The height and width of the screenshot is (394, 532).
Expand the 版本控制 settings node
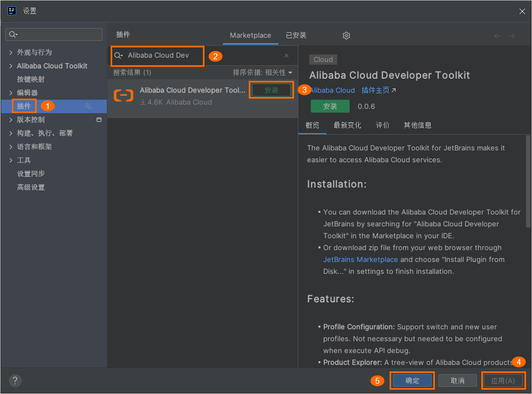[x=11, y=120]
